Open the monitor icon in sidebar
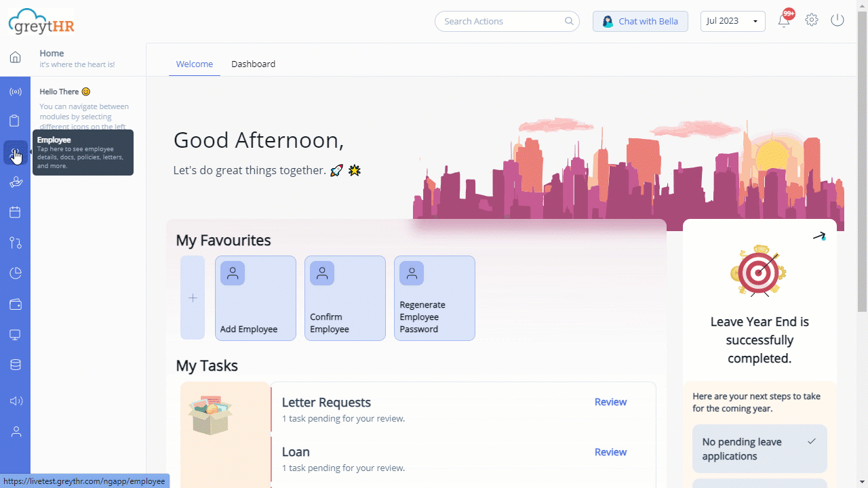 [15, 335]
